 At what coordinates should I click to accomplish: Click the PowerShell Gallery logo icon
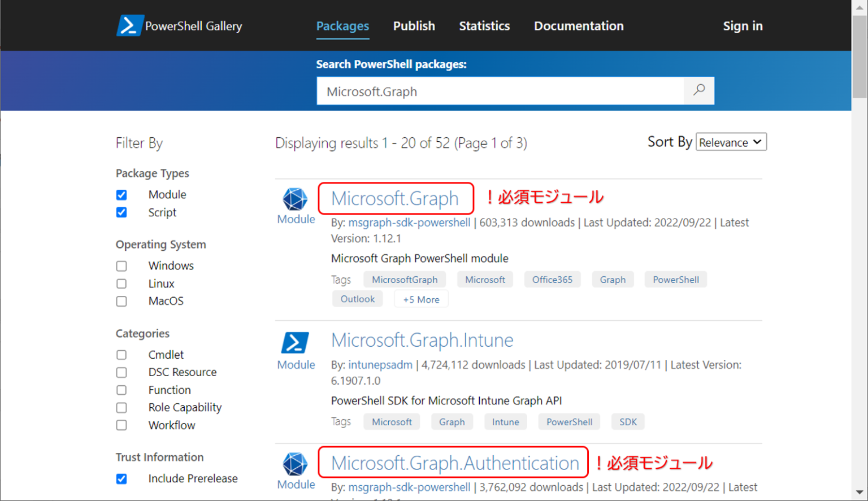tap(129, 25)
